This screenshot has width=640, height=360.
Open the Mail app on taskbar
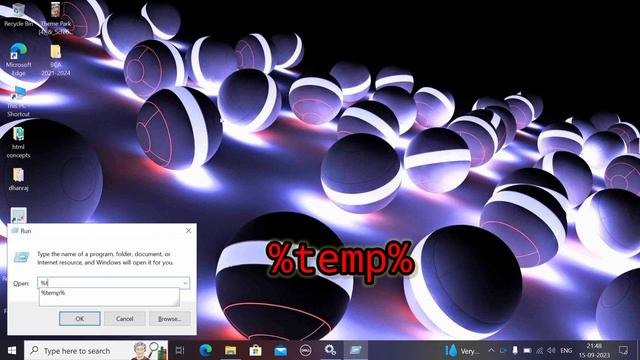pyautogui.click(x=280, y=350)
